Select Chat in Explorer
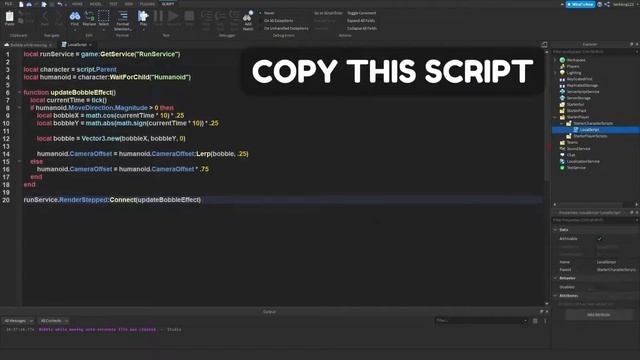 click(x=571, y=155)
